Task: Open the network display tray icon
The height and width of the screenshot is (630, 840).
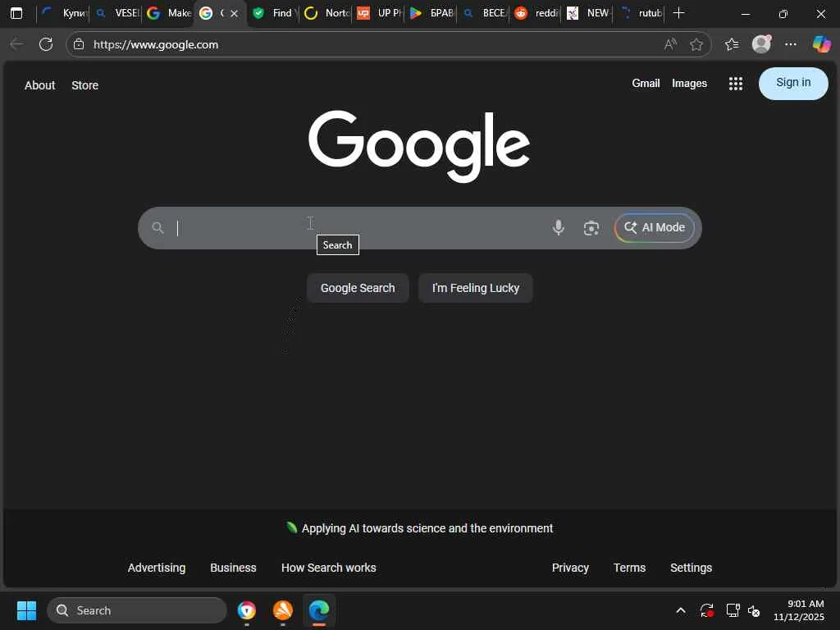Action: [733, 610]
